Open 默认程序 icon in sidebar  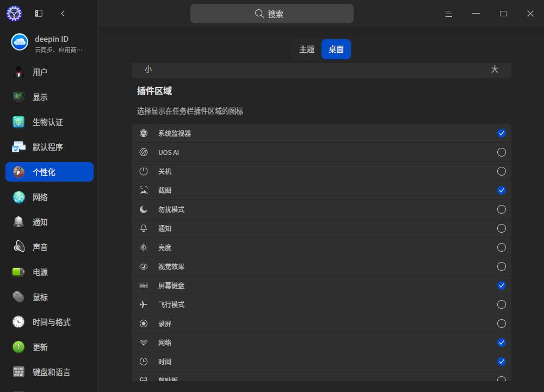18,147
